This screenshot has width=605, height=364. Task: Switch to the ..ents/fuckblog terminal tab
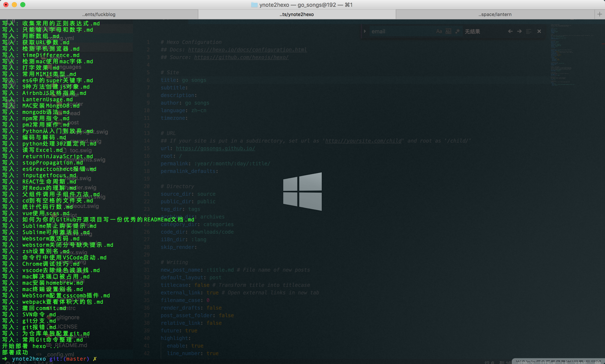click(99, 15)
